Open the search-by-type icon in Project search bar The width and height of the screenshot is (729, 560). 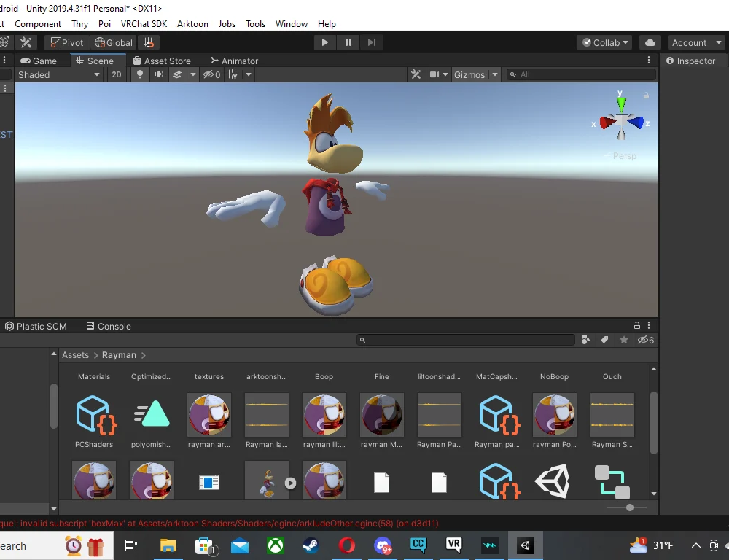click(x=586, y=340)
